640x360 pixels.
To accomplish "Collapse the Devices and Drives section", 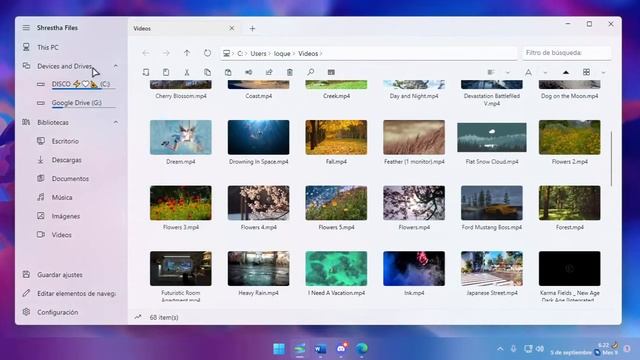I will coord(116,66).
